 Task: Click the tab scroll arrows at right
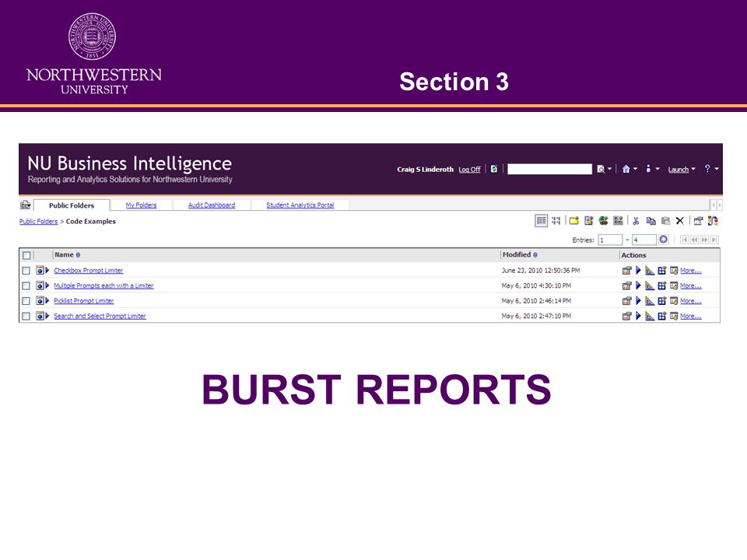(716, 205)
